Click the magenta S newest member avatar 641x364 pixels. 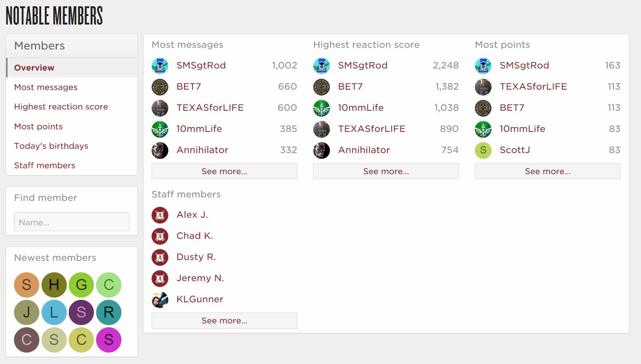pyautogui.click(x=109, y=339)
